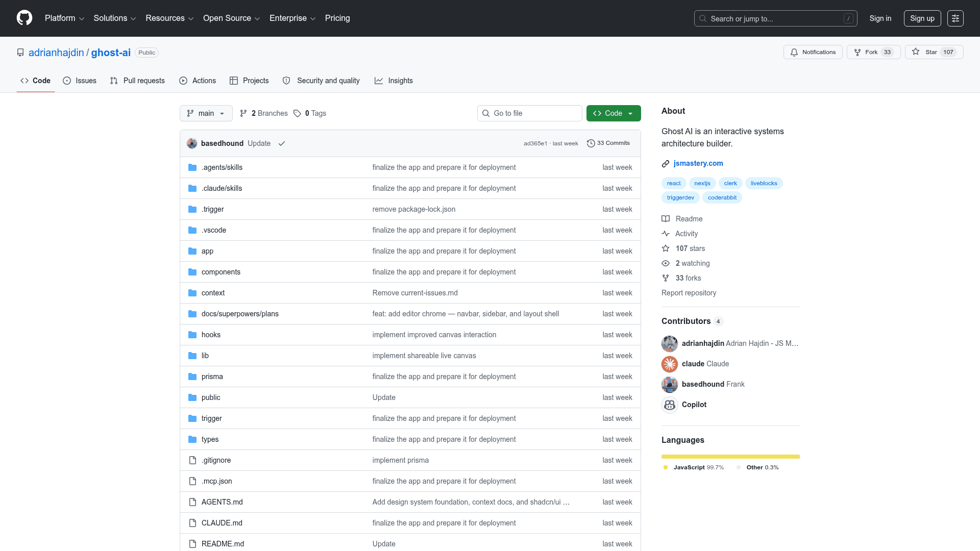Click the book icon beside Readme
980x551 pixels.
click(666, 219)
